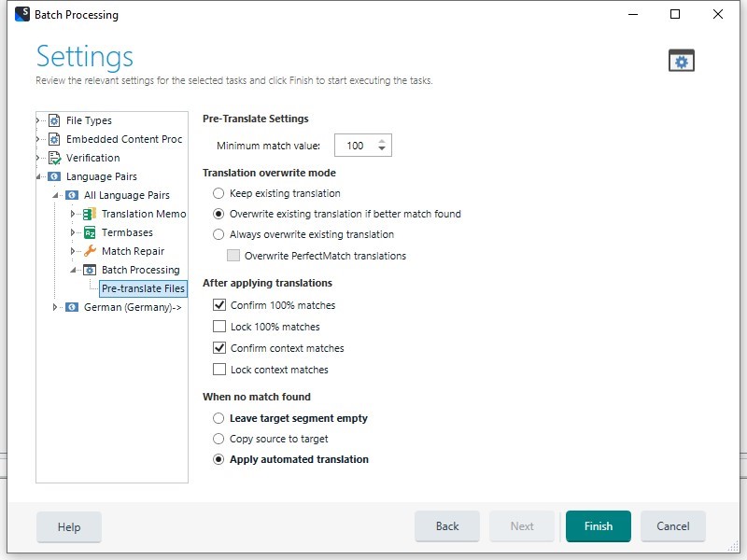Collapse the All Language Pairs node

click(x=55, y=195)
